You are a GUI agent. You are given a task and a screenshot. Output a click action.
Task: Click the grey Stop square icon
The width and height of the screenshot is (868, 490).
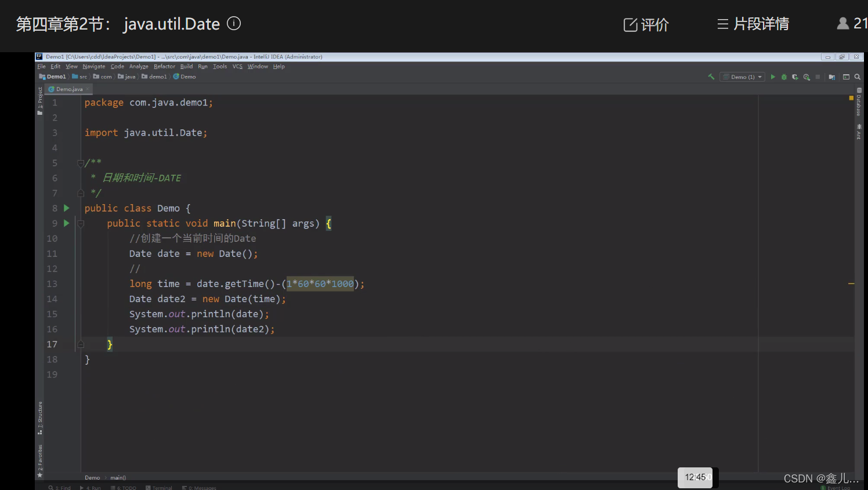click(x=818, y=77)
